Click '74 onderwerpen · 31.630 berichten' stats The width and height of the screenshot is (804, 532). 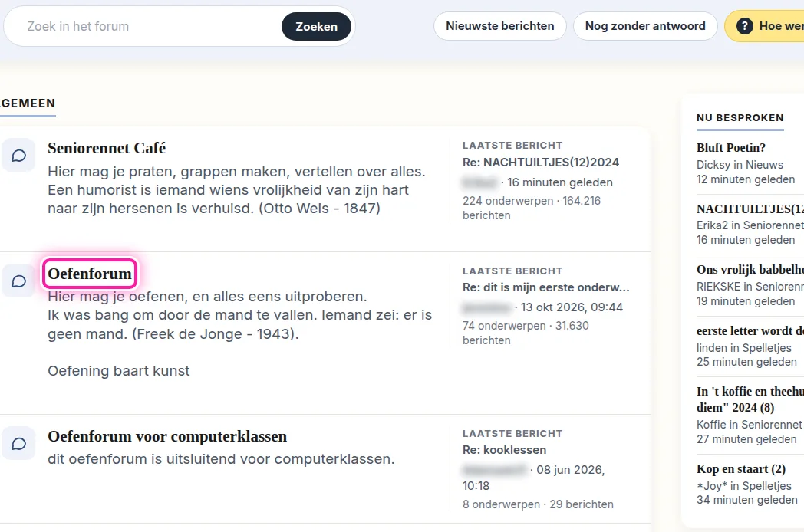coord(526,333)
